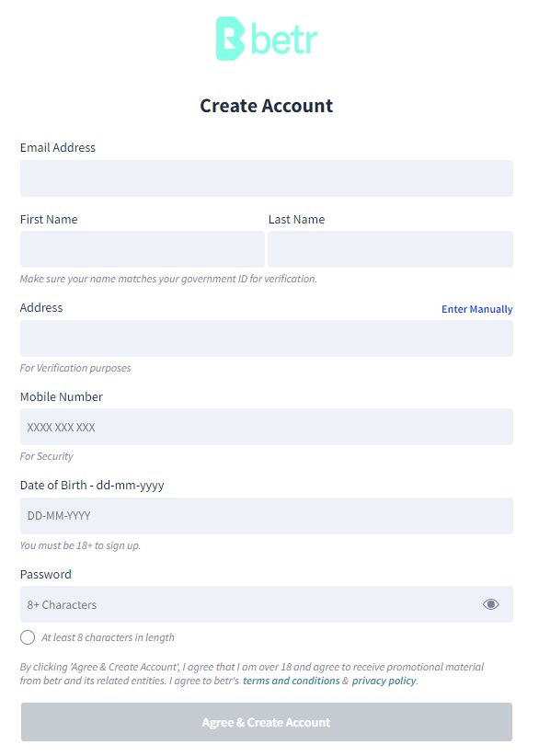The width and height of the screenshot is (539, 756).
Task: Click the Mobile Number label
Action: click(62, 396)
